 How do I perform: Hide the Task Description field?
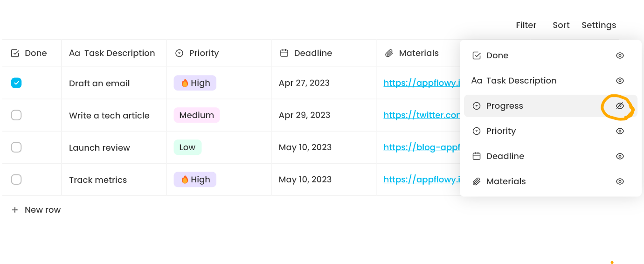coord(620,81)
